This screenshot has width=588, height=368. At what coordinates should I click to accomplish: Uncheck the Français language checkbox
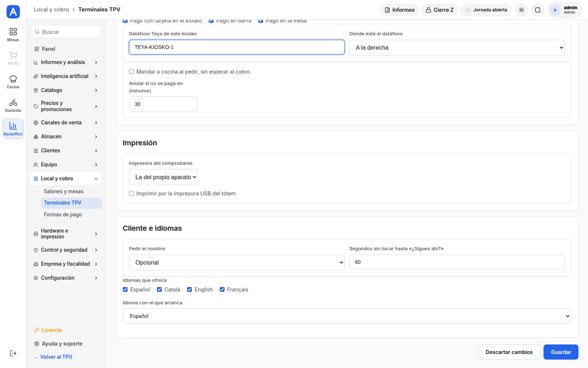(222, 290)
